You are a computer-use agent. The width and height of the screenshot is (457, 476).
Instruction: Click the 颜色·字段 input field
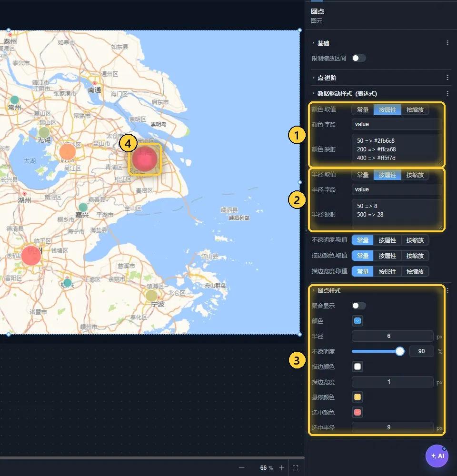(397, 124)
